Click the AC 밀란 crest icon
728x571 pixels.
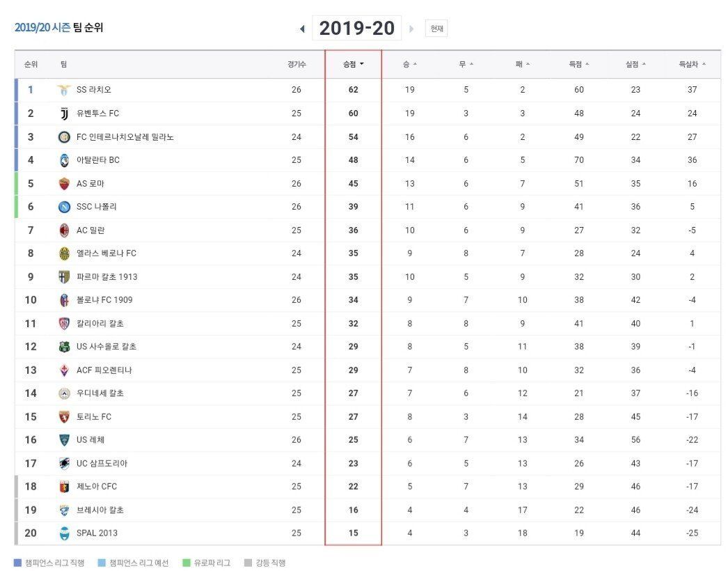point(64,230)
